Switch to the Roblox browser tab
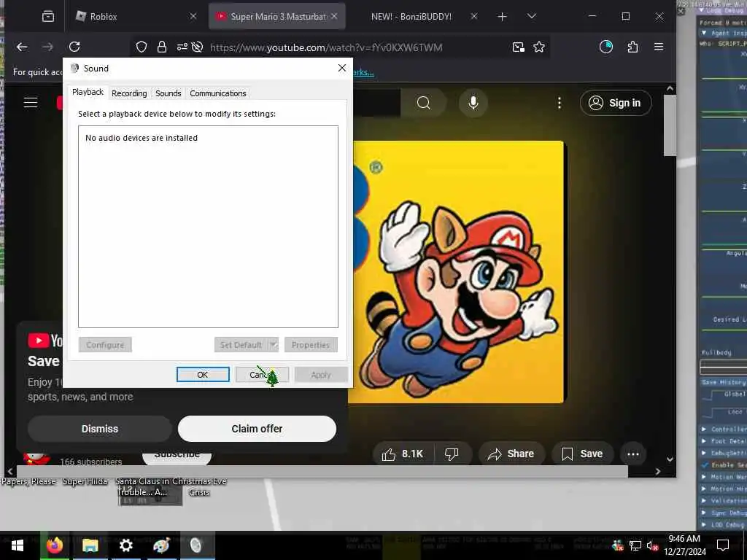Image resolution: width=747 pixels, height=560 pixels. pos(136,17)
